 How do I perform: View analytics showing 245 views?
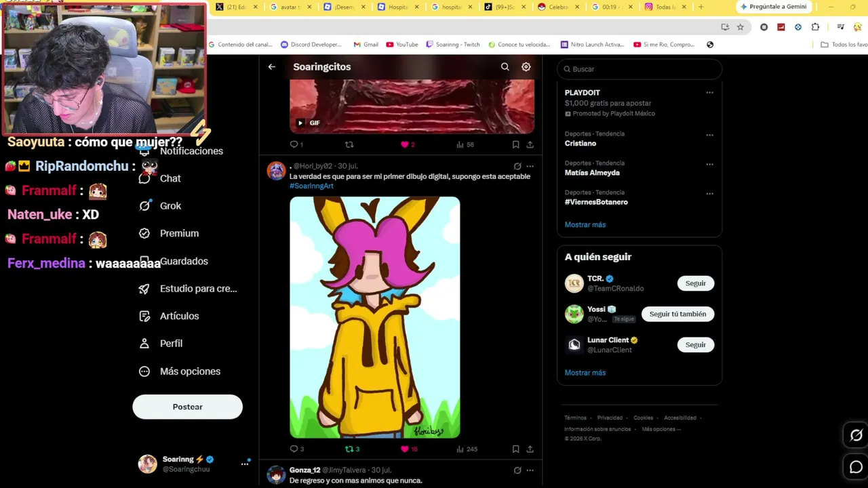[x=467, y=449]
